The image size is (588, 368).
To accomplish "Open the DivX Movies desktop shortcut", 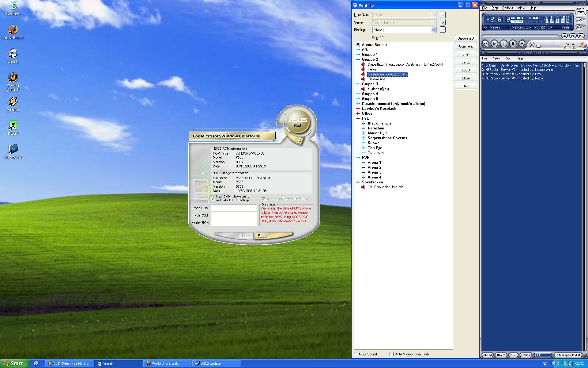I will [x=13, y=152].
